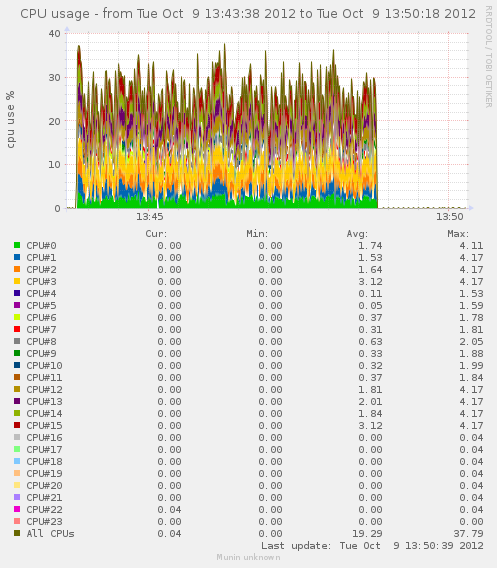
Task: Click the Last update timestamp text
Action: click(x=372, y=546)
